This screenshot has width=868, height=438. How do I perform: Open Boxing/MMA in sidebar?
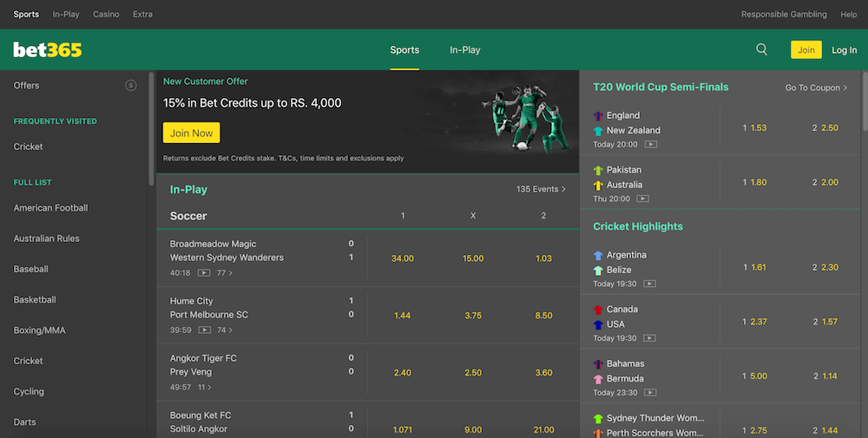tap(39, 330)
